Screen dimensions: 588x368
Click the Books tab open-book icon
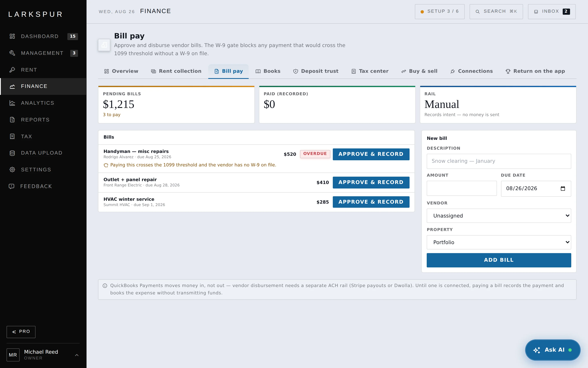258,71
